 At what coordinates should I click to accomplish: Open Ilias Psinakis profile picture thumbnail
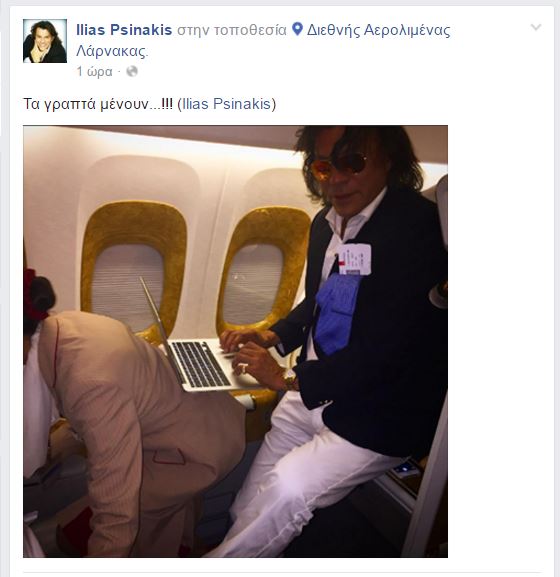[x=45, y=41]
